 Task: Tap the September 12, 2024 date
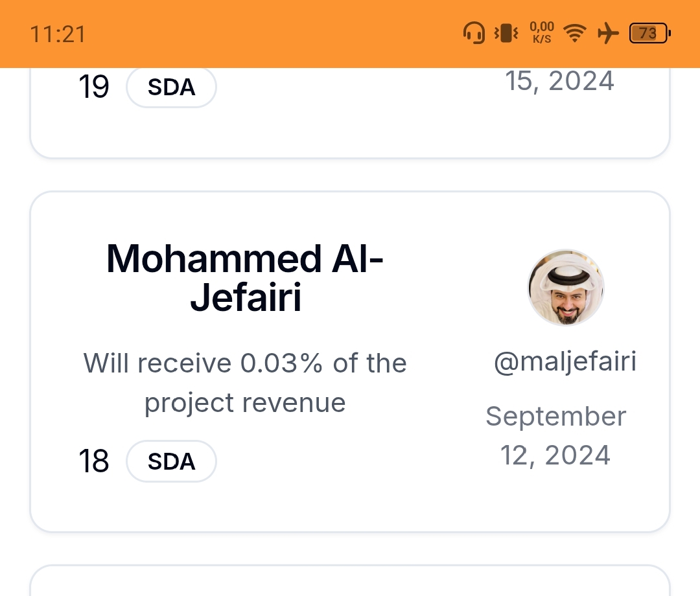555,435
